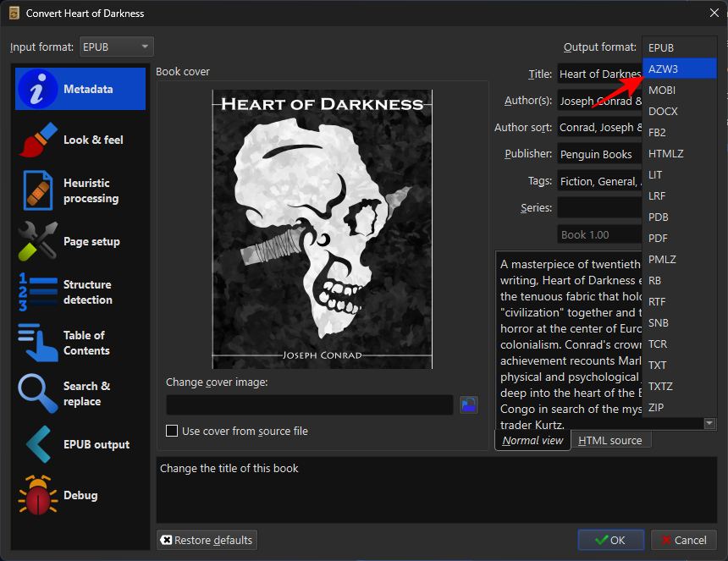Image resolution: width=728 pixels, height=561 pixels.
Task: Click the 'Input format:' label
Action: 41,47
